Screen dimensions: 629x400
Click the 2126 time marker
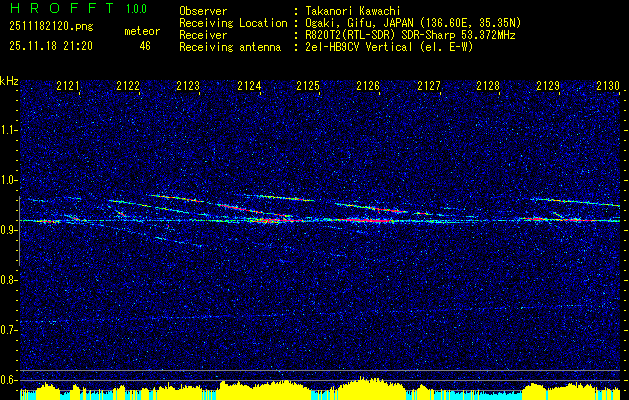pyautogui.click(x=368, y=86)
